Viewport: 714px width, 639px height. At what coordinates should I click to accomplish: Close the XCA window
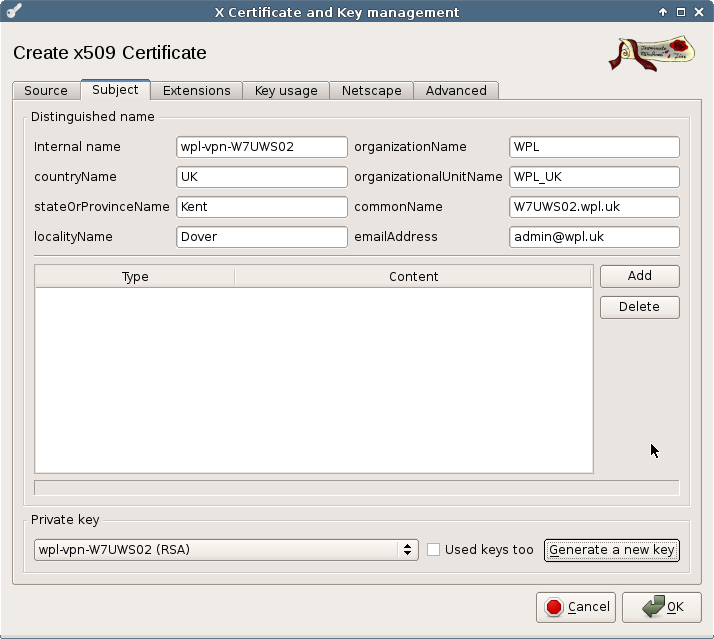[x=699, y=12]
